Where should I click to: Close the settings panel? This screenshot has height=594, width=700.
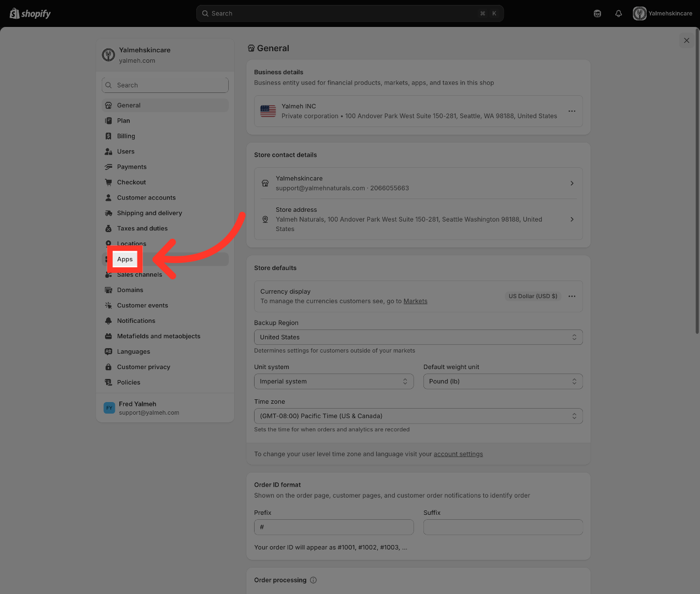(686, 40)
